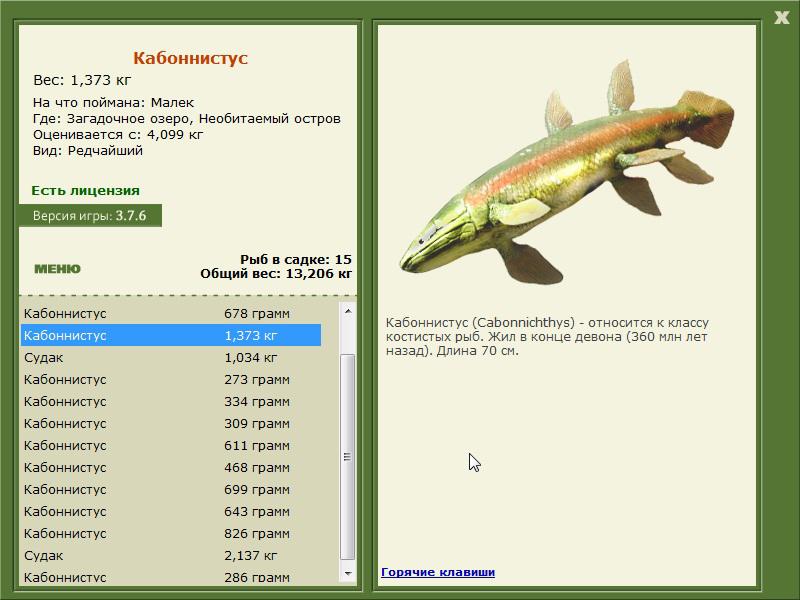The image size is (800, 600).
Task: Select Кабоннистус 826 грамм row
Action: coord(171,533)
